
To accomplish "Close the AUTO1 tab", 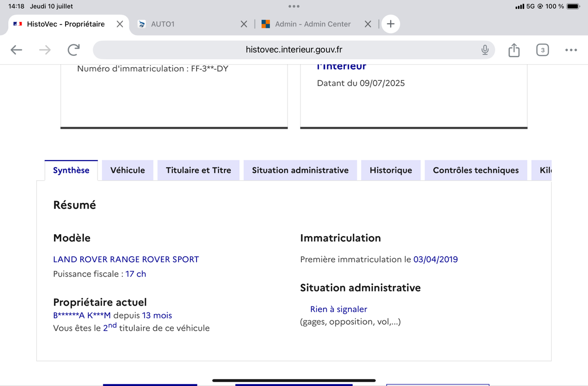I will (x=244, y=24).
